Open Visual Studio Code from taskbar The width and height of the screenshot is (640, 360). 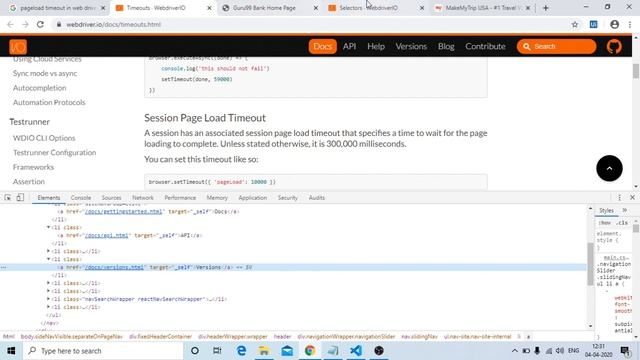click(x=356, y=351)
